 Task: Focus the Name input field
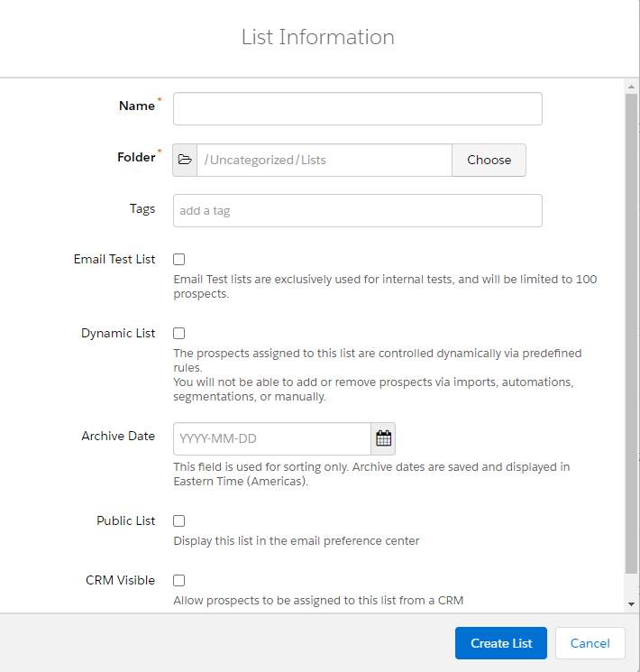point(358,108)
